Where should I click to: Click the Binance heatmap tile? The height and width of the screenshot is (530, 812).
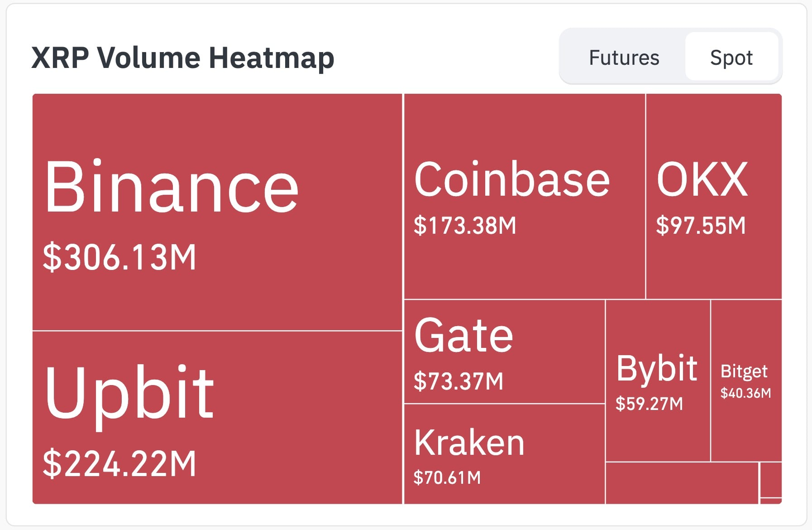point(217,212)
